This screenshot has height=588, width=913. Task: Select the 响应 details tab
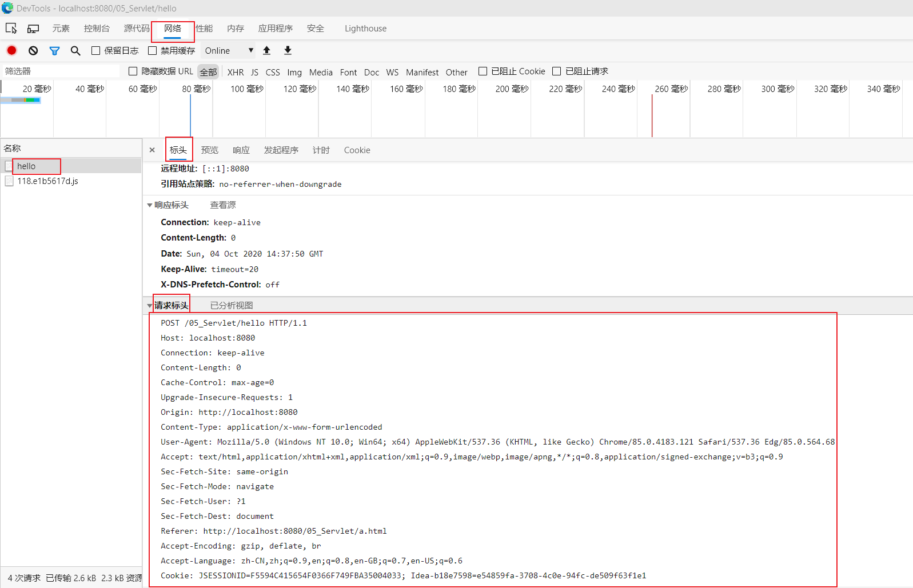tap(241, 150)
